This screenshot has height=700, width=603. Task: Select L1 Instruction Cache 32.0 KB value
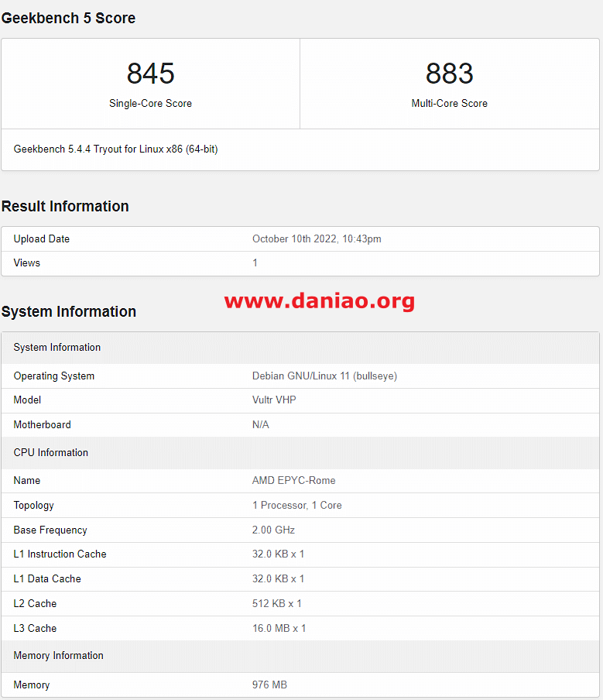click(x=278, y=554)
